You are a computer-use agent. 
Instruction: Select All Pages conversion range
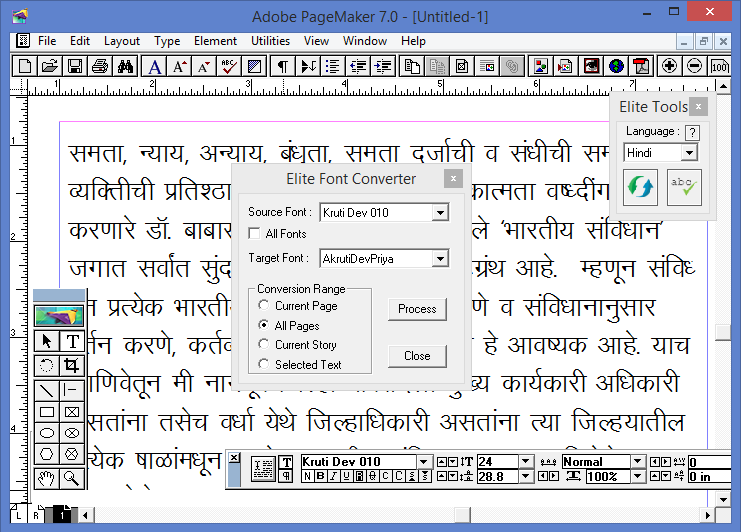pyautogui.click(x=264, y=325)
